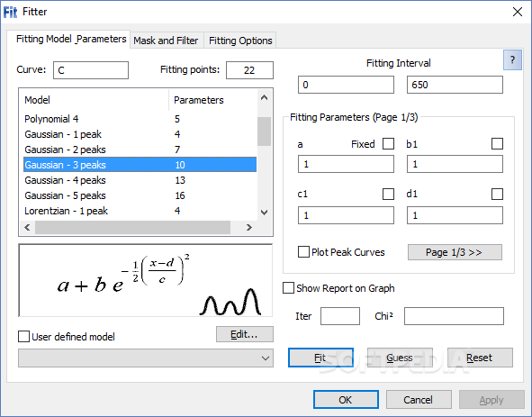Viewport: 532px width, 417px height.
Task: Click the Fit button
Action: tap(320, 358)
